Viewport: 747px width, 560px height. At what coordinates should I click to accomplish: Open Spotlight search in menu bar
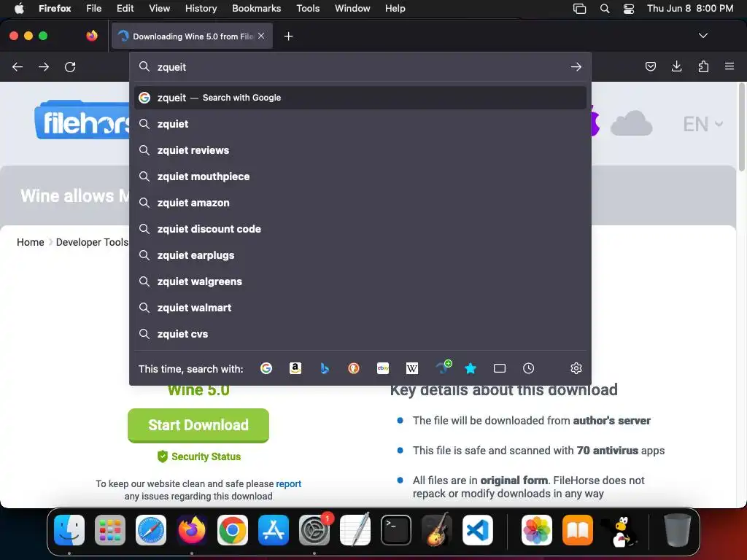pyautogui.click(x=605, y=9)
